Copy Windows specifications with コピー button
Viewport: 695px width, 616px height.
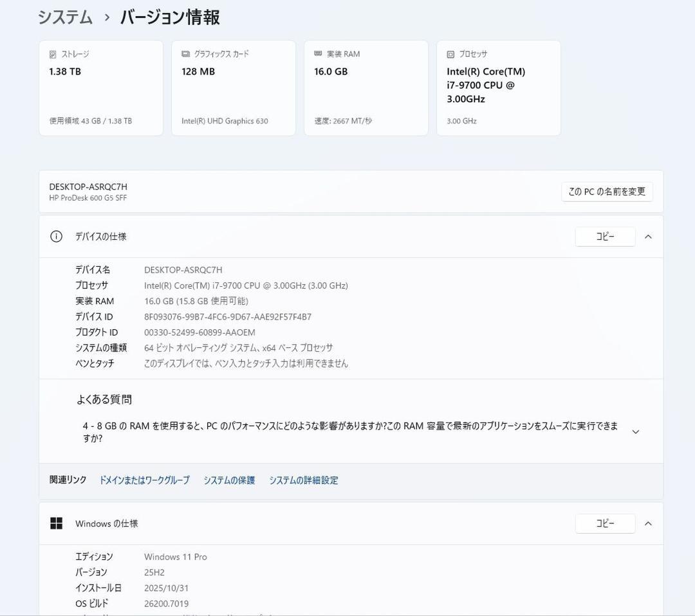[x=605, y=523]
